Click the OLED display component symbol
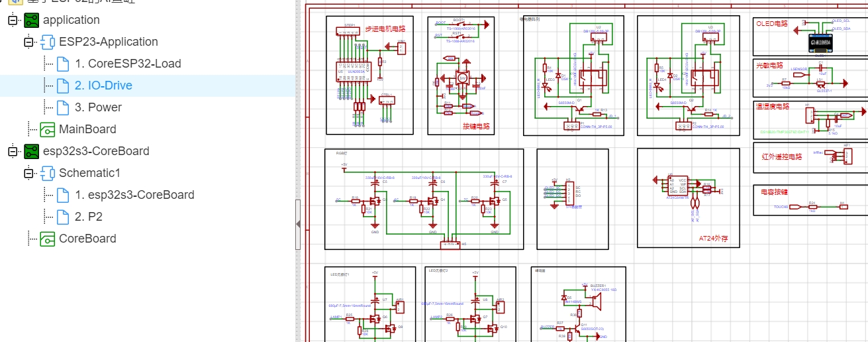This screenshot has height=342, width=868. coord(820,42)
